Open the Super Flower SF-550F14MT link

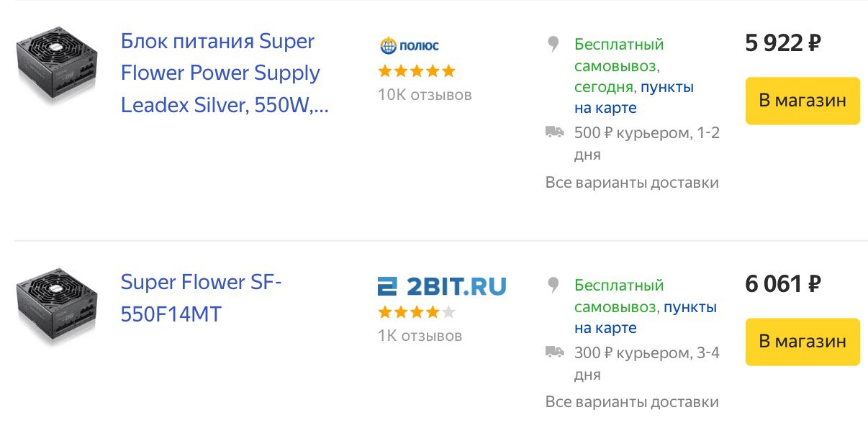click(202, 298)
